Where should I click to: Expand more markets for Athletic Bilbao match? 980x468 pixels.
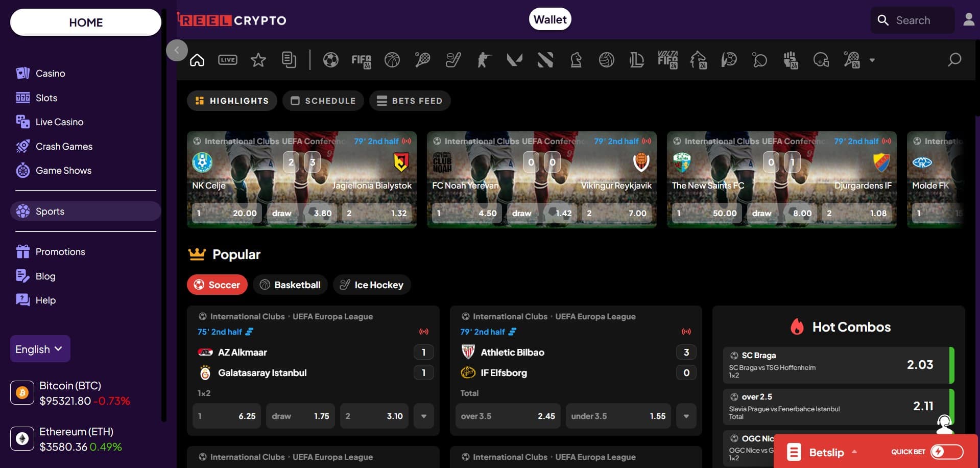click(686, 416)
